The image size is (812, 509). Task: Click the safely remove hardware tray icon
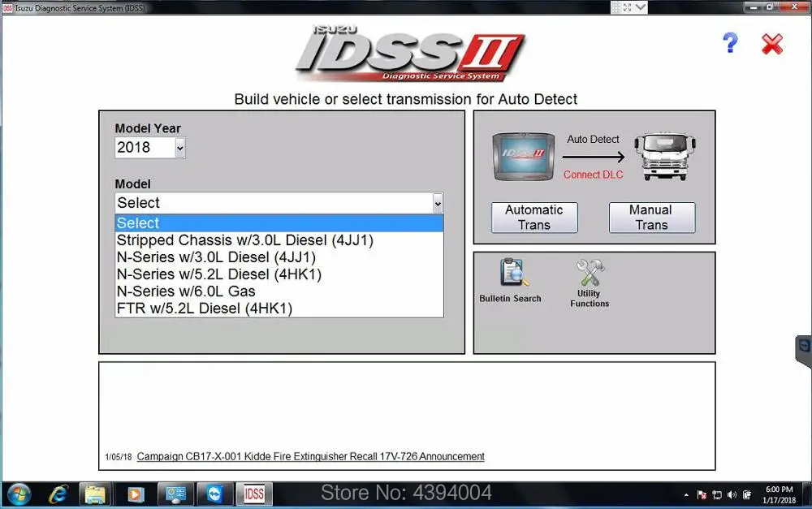click(x=747, y=495)
